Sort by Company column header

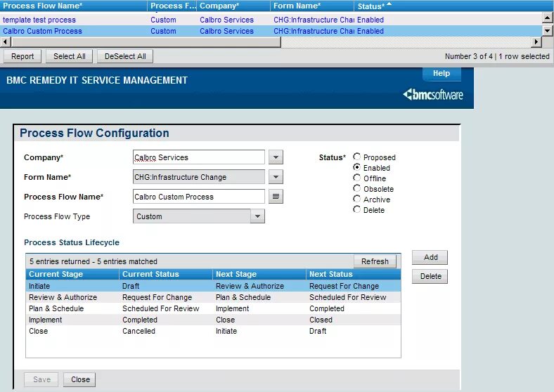pyautogui.click(x=233, y=6)
